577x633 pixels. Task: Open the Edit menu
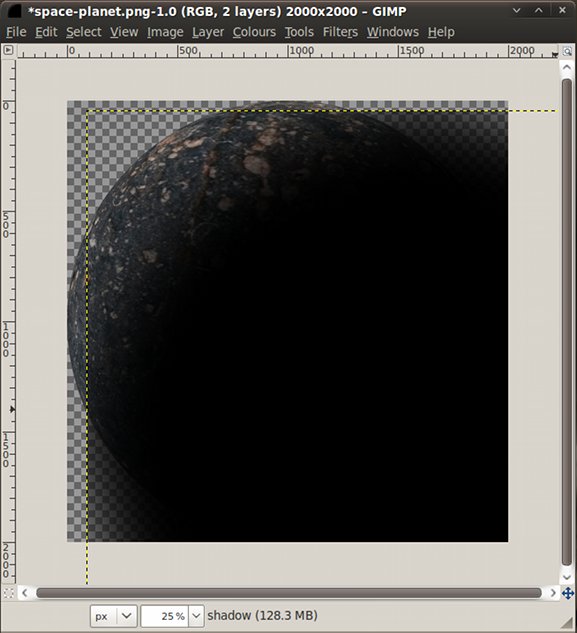pyautogui.click(x=46, y=32)
